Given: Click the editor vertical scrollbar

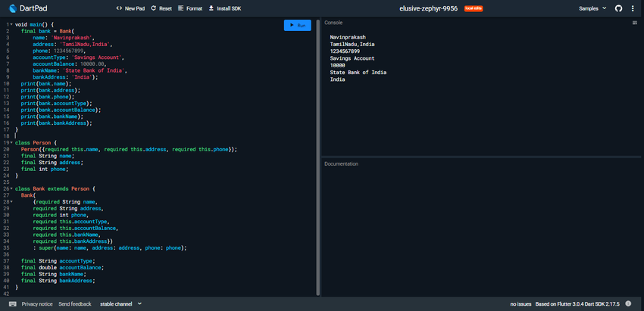Looking at the screenshot, I should [318, 157].
